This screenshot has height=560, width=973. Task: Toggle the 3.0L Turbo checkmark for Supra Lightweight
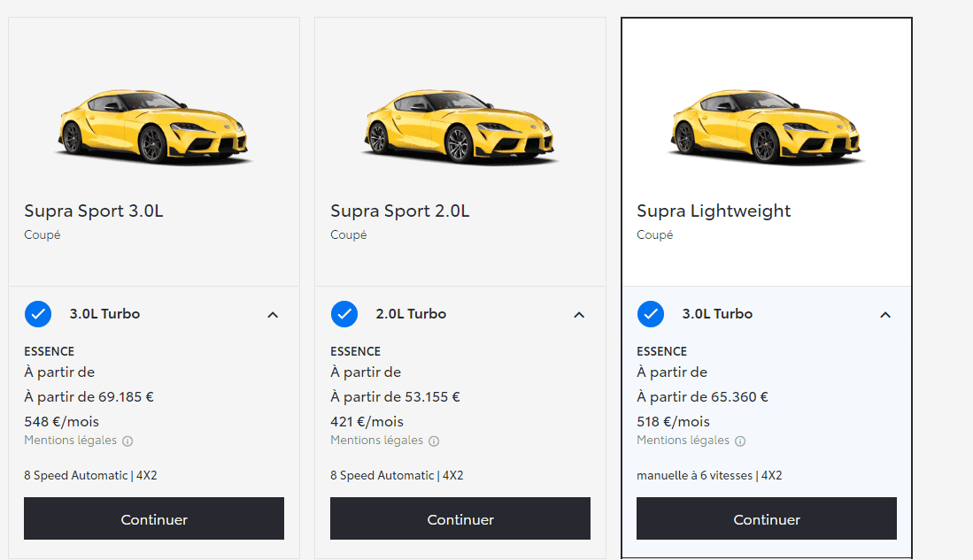[651, 314]
